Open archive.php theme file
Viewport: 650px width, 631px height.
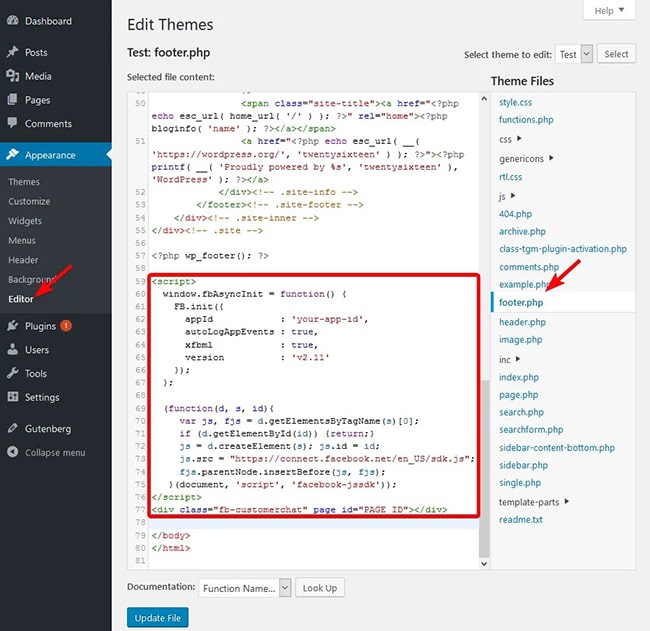(x=522, y=231)
